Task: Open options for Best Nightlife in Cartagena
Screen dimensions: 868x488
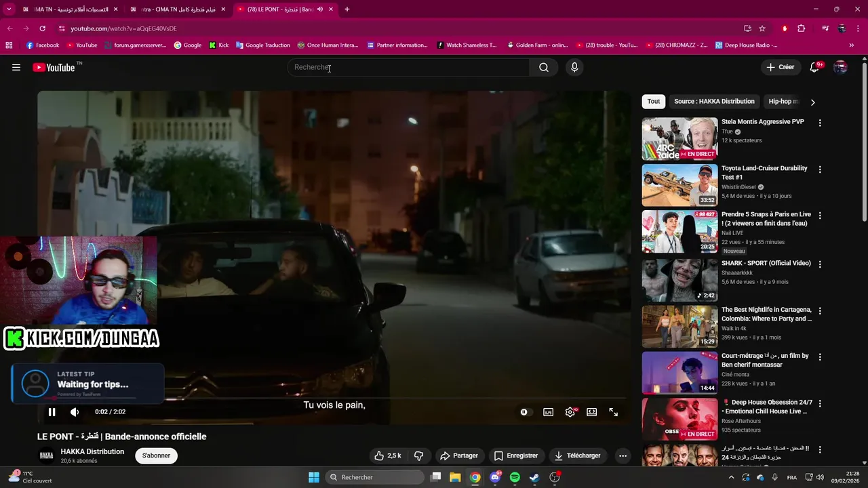Action: pos(820,311)
